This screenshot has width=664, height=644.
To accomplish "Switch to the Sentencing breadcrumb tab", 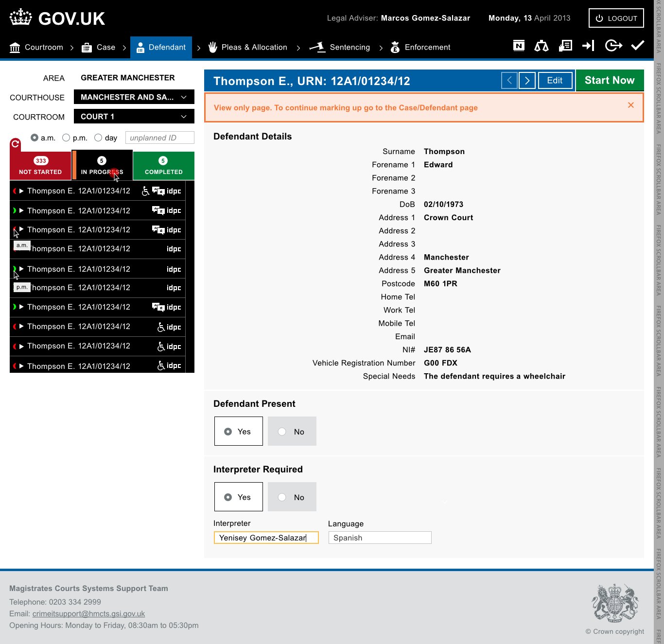I will 340,47.
